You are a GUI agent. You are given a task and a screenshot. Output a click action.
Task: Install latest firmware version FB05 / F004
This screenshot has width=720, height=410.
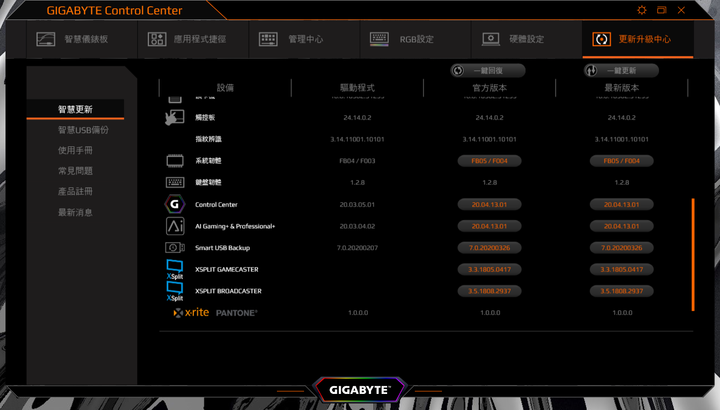point(622,161)
